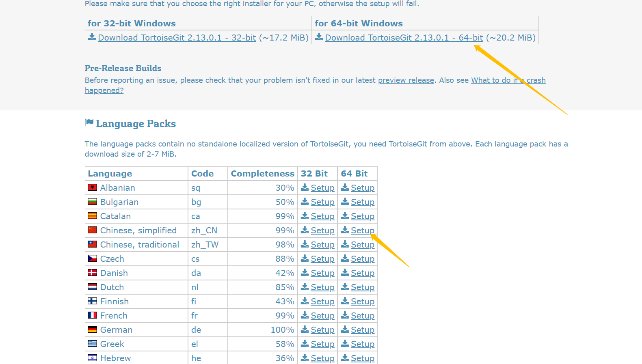
Task: Click the French flag icon
Action: (93, 315)
